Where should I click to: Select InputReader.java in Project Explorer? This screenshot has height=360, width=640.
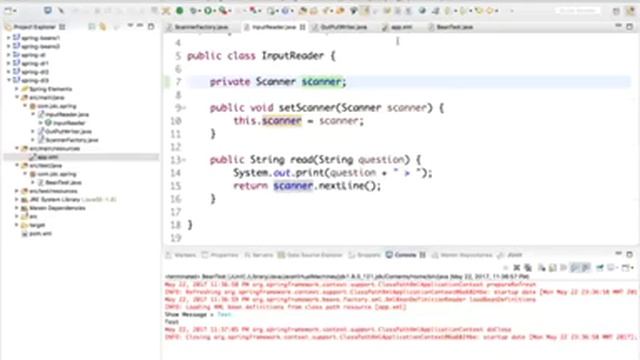point(67,114)
